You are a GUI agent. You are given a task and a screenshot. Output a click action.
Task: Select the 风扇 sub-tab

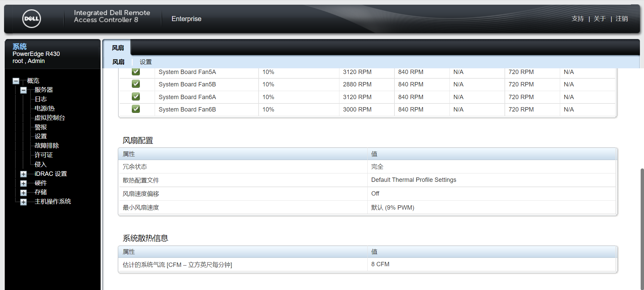click(118, 62)
